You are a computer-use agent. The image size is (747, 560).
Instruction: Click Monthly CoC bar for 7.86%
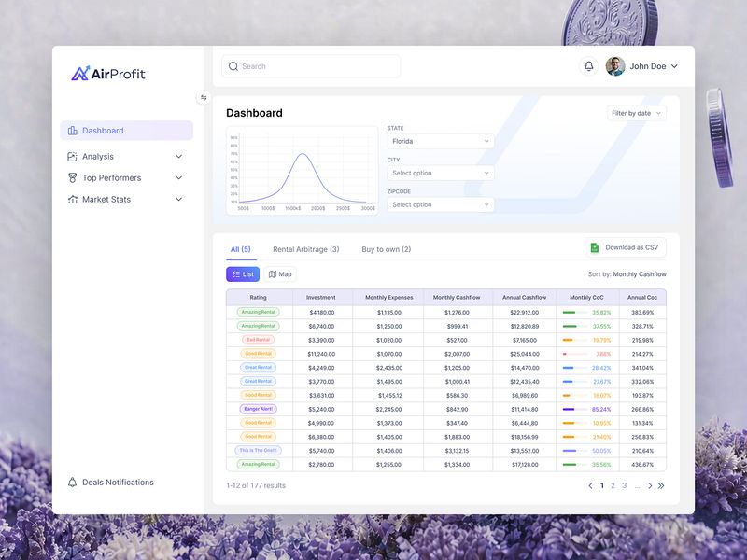coord(573,355)
